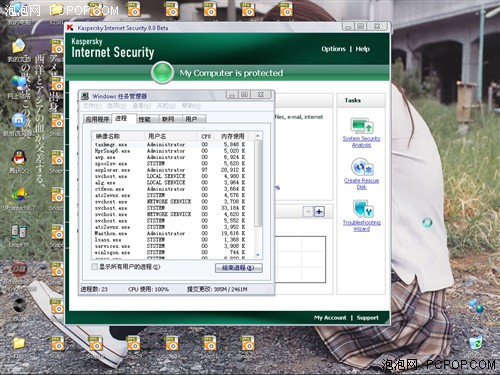Viewport: 500px width, 375px height.
Task: Open the 查看(V) menu in Task Manager
Action: [x=141, y=106]
